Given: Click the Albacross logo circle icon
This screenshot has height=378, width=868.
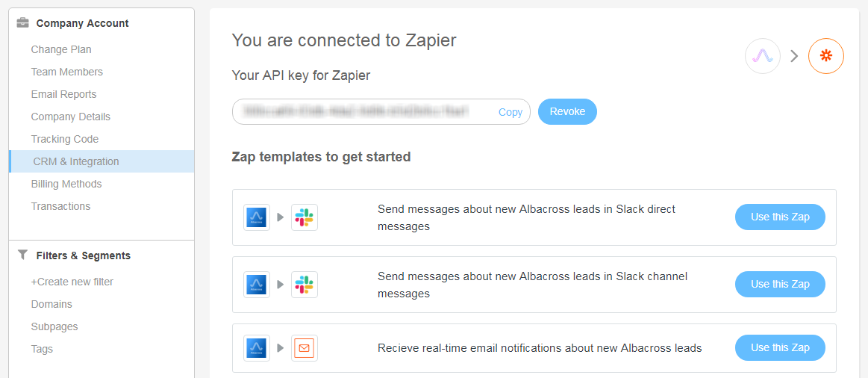Looking at the screenshot, I should pos(762,56).
